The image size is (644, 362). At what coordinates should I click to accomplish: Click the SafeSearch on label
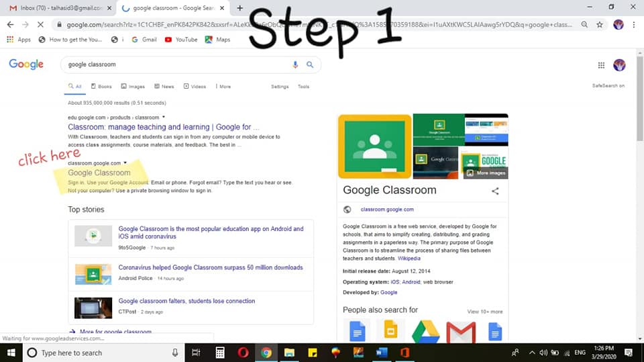pyautogui.click(x=608, y=85)
